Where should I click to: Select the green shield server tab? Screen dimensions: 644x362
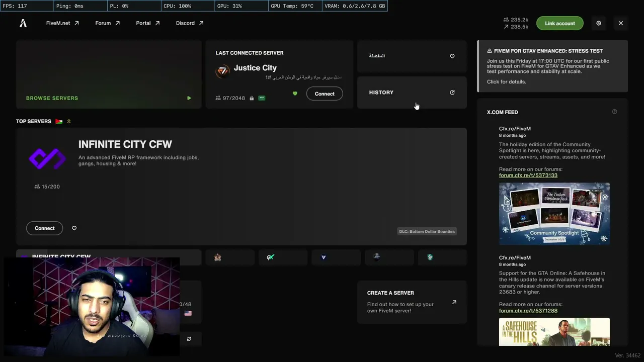point(442,257)
